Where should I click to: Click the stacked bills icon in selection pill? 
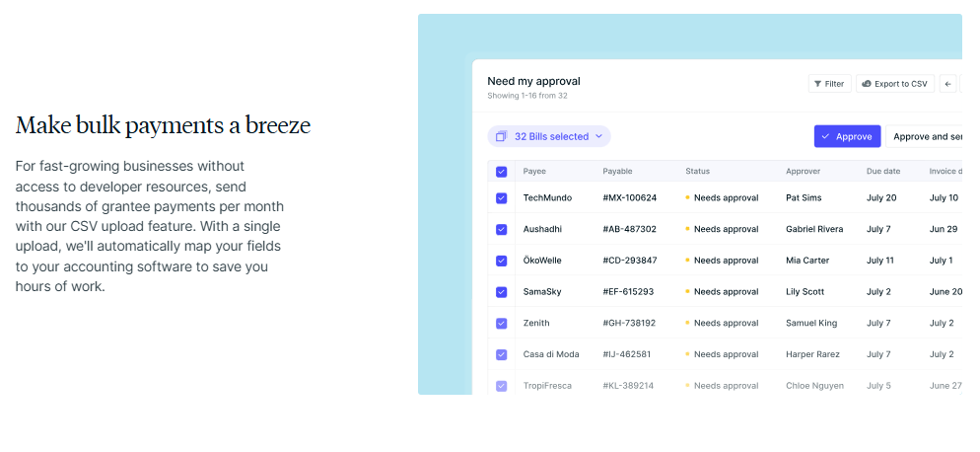pos(501,137)
